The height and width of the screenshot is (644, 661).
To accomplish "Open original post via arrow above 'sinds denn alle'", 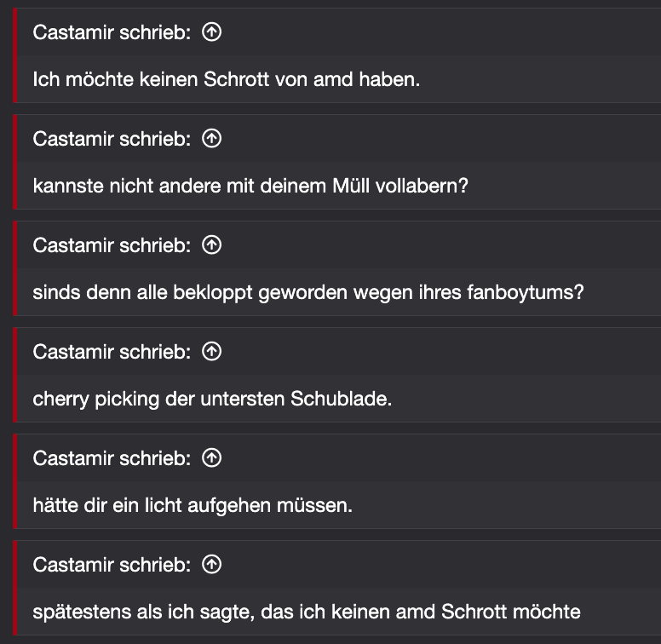I will click(x=212, y=245).
